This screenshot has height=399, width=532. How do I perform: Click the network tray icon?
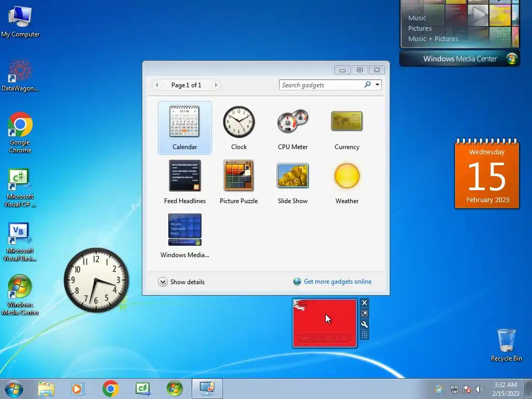455,389
